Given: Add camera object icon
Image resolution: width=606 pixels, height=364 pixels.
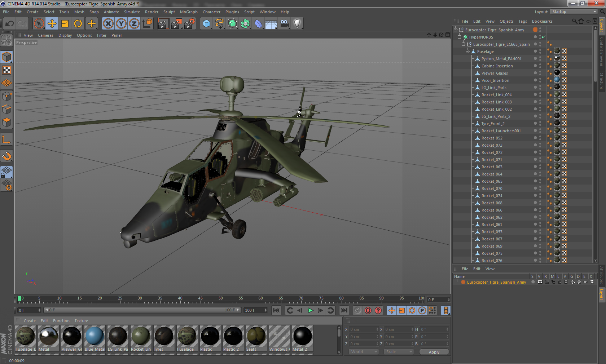Looking at the screenshot, I should click(x=284, y=24).
